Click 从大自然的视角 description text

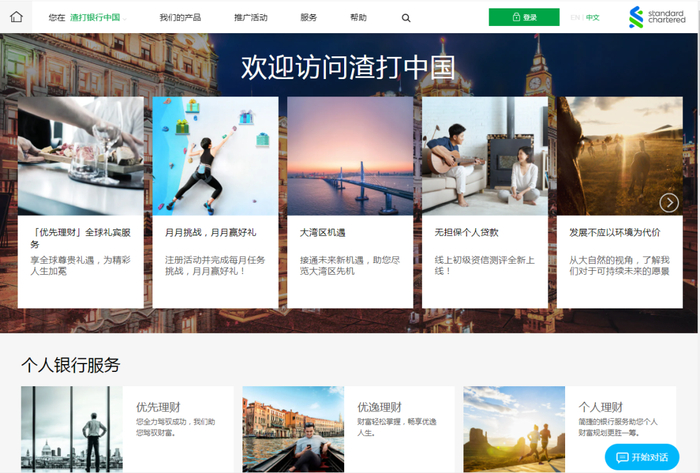point(619,266)
